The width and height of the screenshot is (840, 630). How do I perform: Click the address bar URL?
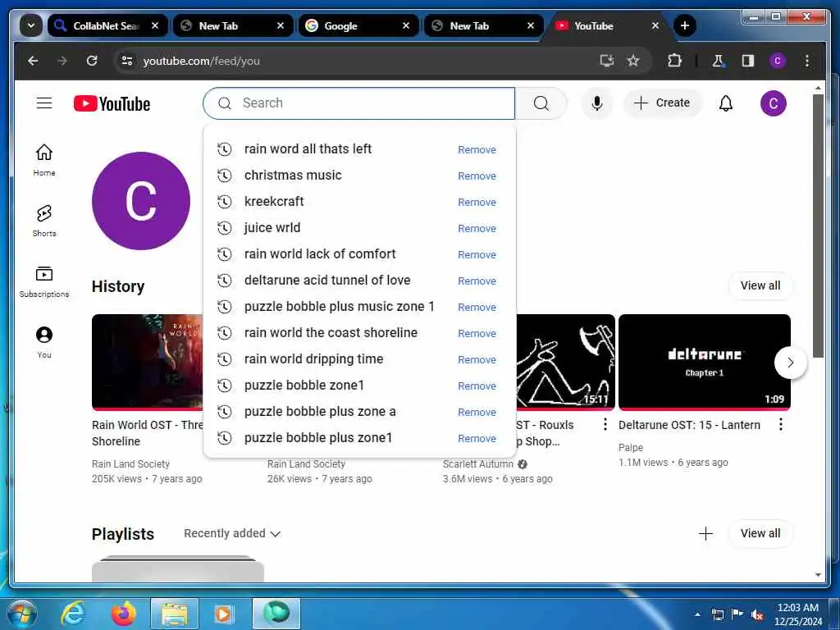(x=201, y=61)
